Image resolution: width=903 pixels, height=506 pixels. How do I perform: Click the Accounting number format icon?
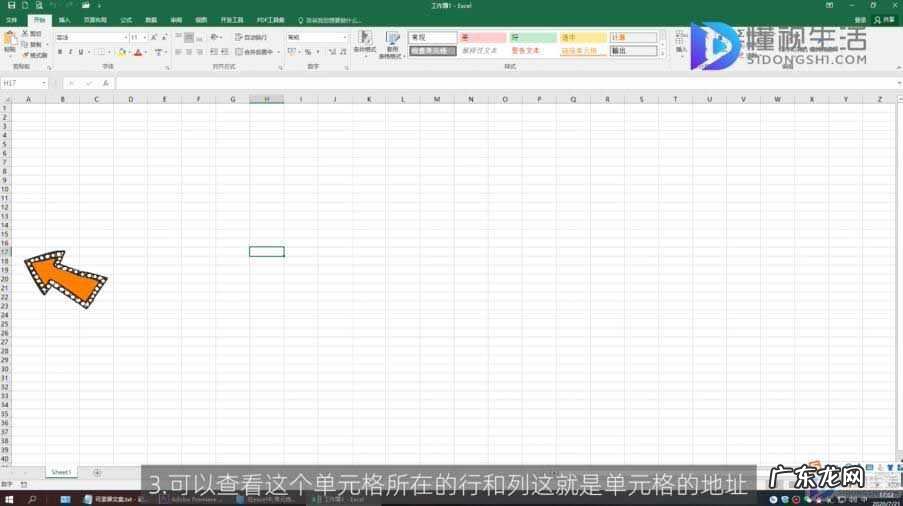point(292,52)
